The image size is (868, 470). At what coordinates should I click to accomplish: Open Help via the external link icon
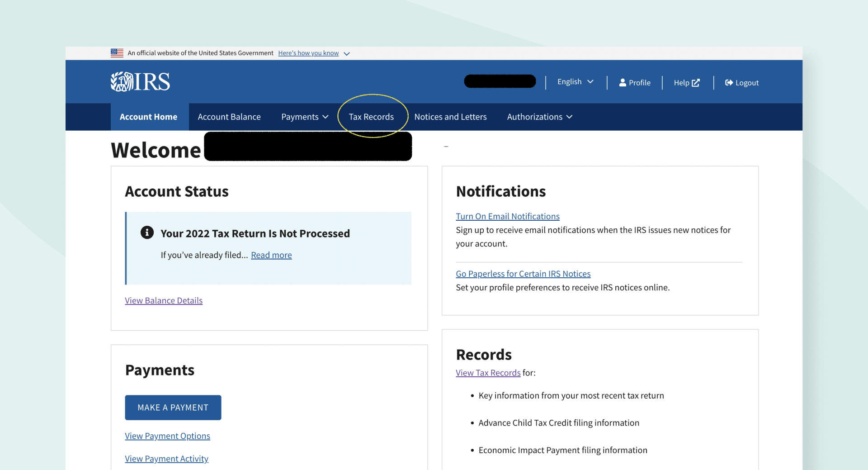tap(695, 82)
